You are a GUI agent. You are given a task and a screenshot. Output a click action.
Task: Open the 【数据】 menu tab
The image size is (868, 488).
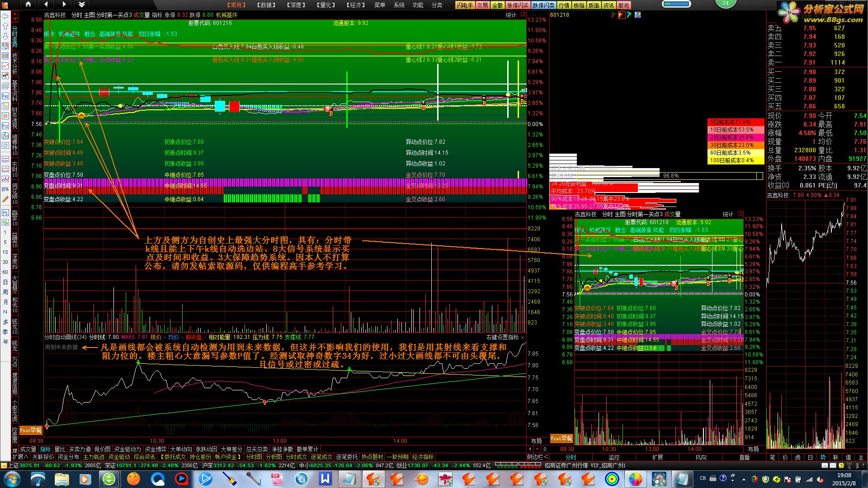[x=267, y=5]
